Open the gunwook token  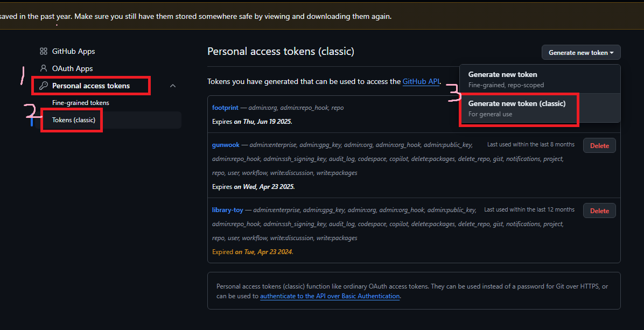tap(226, 145)
